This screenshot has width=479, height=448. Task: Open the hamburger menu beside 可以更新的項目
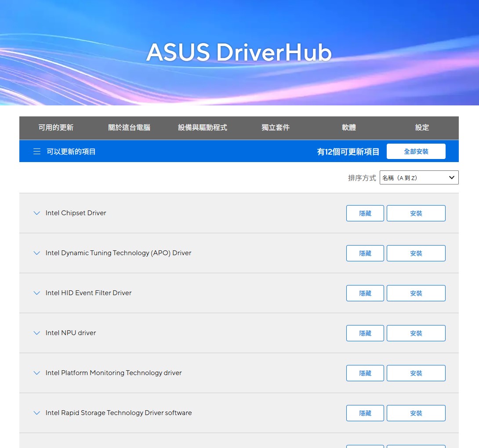point(36,152)
